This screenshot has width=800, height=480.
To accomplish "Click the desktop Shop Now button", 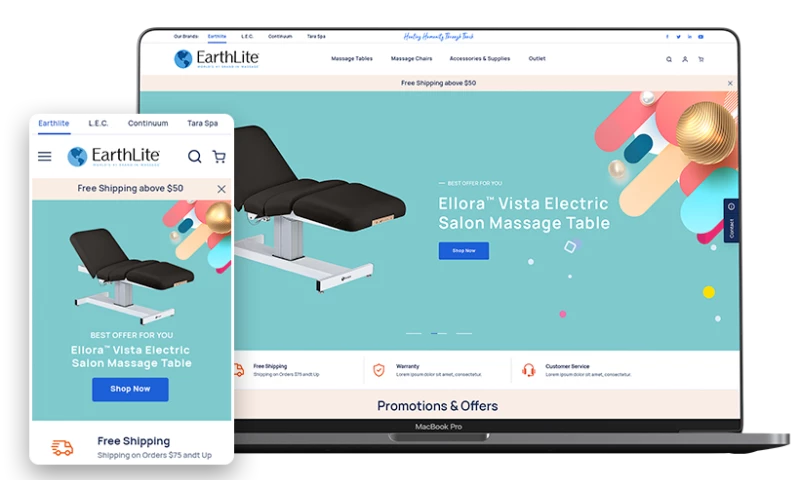I will [464, 250].
